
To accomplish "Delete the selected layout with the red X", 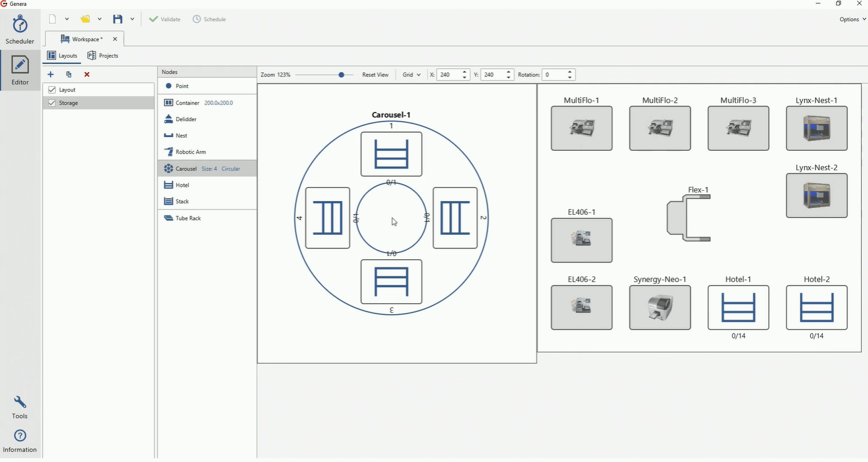I will [87, 74].
